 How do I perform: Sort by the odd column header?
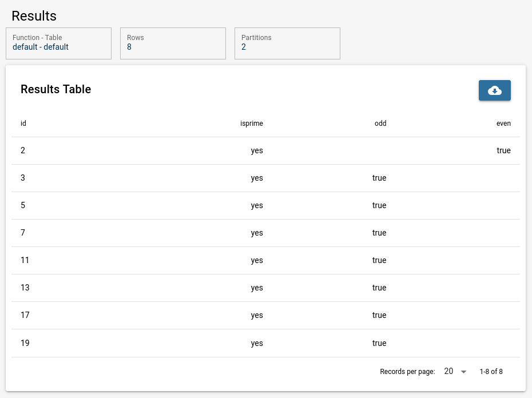click(380, 123)
